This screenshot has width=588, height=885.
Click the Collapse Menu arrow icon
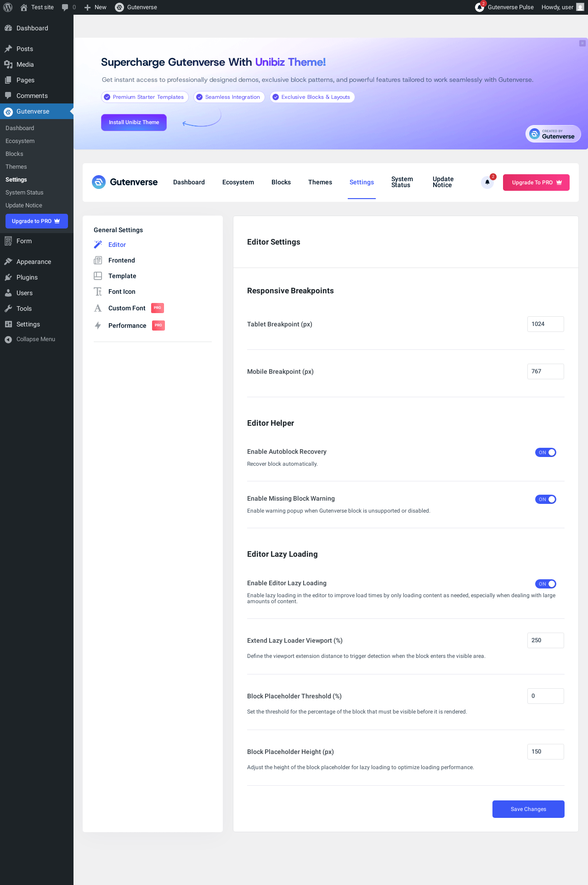click(8, 339)
